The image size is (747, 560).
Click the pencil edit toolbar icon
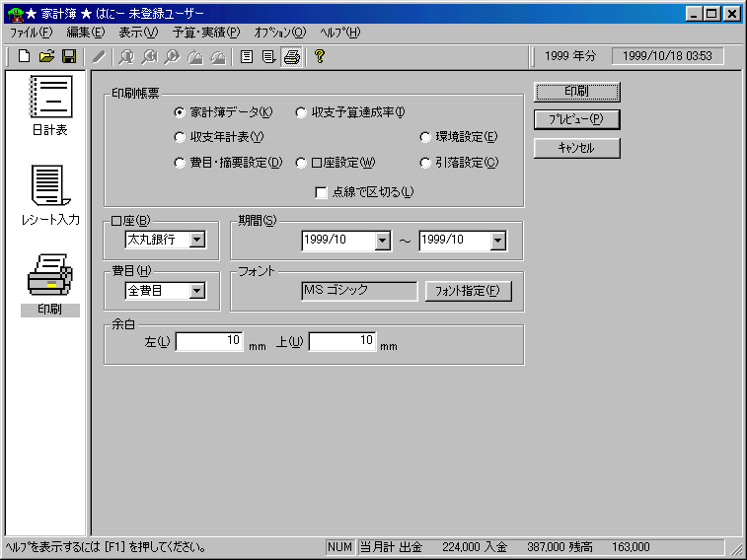(98, 56)
